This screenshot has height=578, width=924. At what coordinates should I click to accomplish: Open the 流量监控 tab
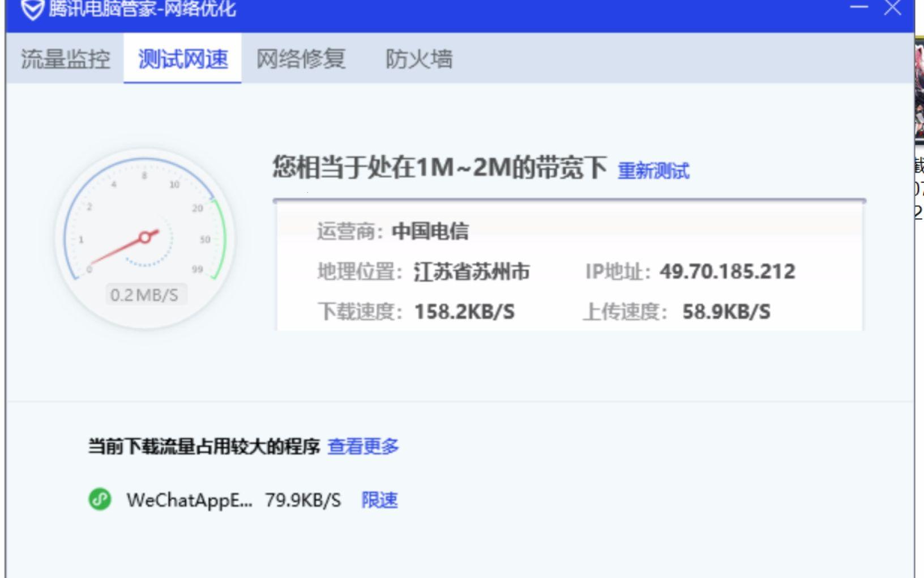pyautogui.click(x=66, y=59)
